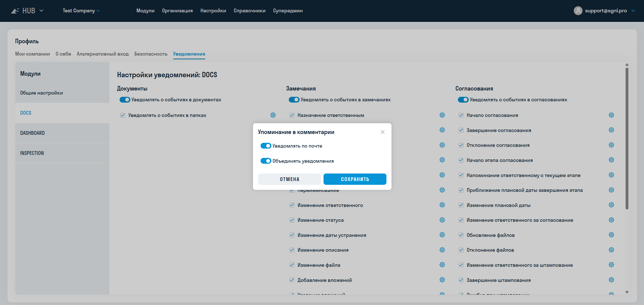Image resolution: width=644 pixels, height=305 pixels.
Task: Open the Организация top menu
Action: pyautogui.click(x=177, y=11)
